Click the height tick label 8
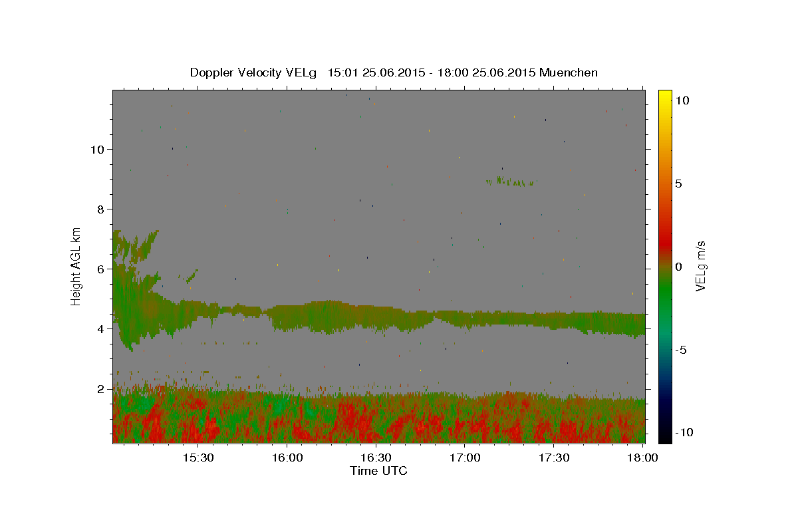The height and width of the screenshot is (532, 798). click(101, 209)
